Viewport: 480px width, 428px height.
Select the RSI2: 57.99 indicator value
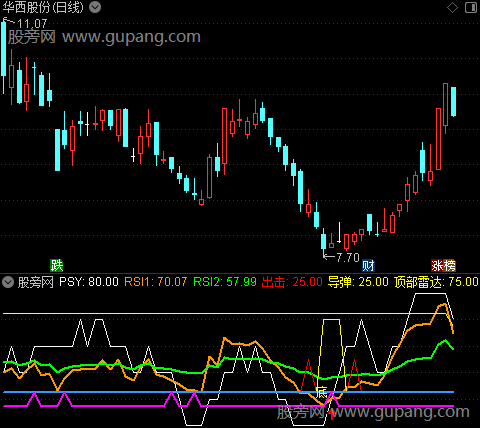(225, 282)
